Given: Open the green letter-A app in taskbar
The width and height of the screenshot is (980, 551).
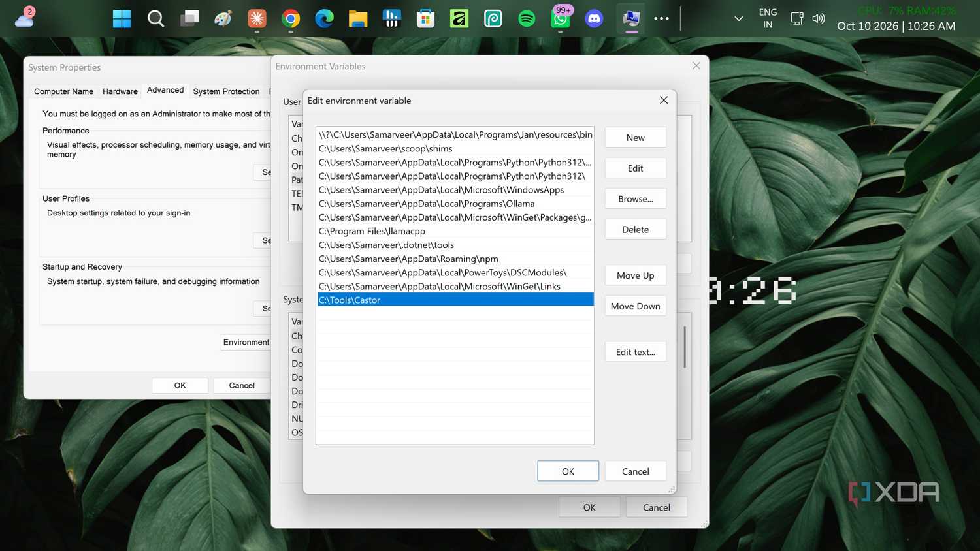Looking at the screenshot, I should 459,19.
